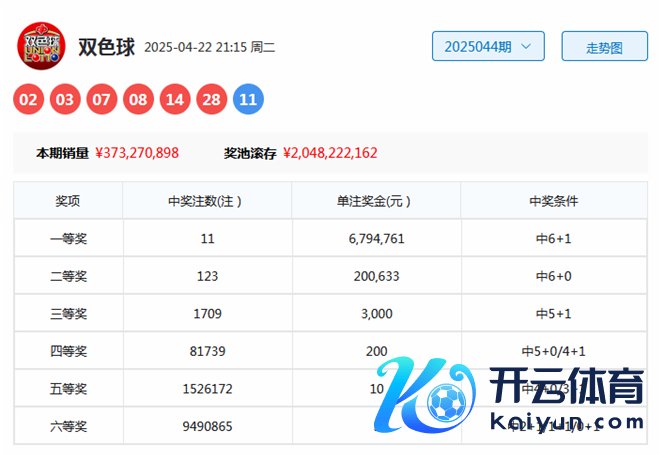Image resolution: width=659 pixels, height=455 pixels.
Task: Click the 双色球 title text
Action: 106,46
